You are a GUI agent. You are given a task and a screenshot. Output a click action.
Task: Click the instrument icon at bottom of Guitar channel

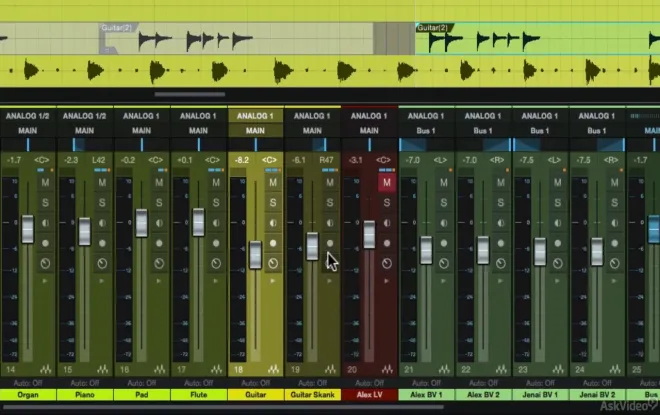(x=273, y=369)
